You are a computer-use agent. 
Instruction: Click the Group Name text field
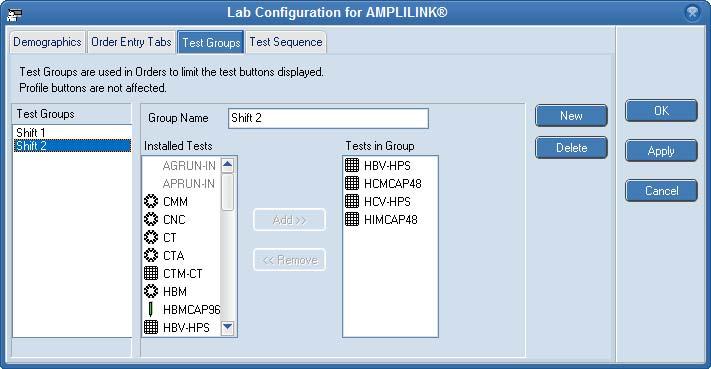pyautogui.click(x=328, y=118)
